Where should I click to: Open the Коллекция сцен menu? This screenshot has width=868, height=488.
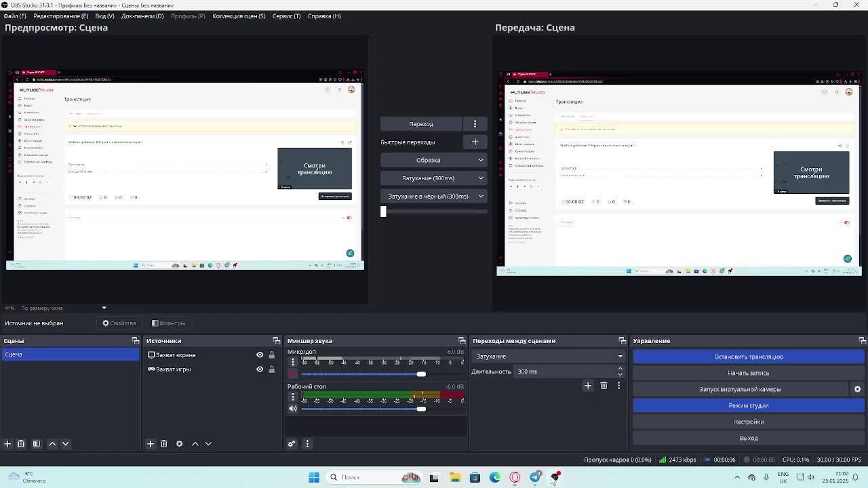(x=239, y=16)
